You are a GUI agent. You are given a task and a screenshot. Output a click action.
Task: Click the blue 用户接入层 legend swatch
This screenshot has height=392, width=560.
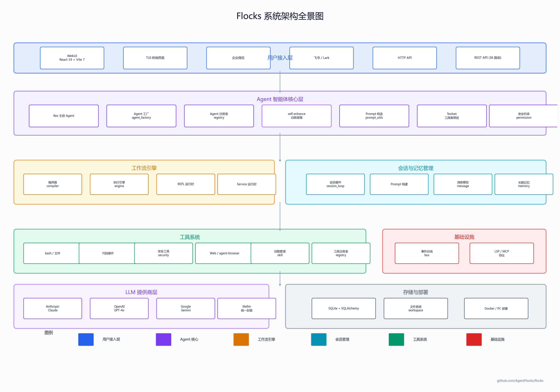coord(86,339)
